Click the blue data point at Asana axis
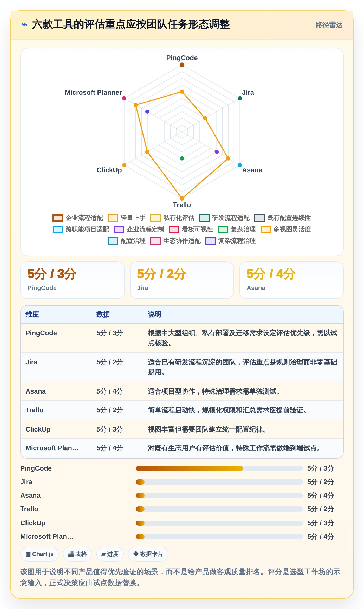 pyautogui.click(x=240, y=165)
